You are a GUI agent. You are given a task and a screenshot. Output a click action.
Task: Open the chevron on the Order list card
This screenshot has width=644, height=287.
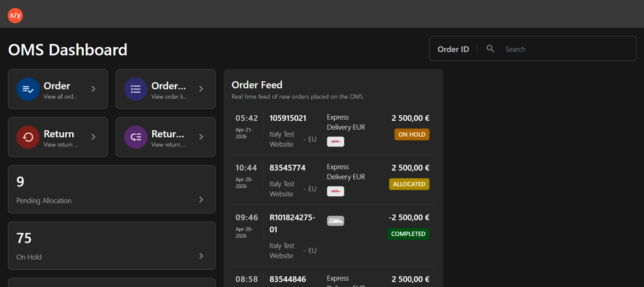pyautogui.click(x=201, y=89)
